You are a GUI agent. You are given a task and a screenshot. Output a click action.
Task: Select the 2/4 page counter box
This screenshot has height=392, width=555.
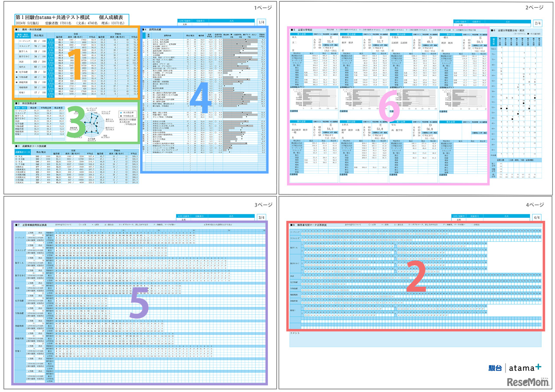(x=538, y=23)
